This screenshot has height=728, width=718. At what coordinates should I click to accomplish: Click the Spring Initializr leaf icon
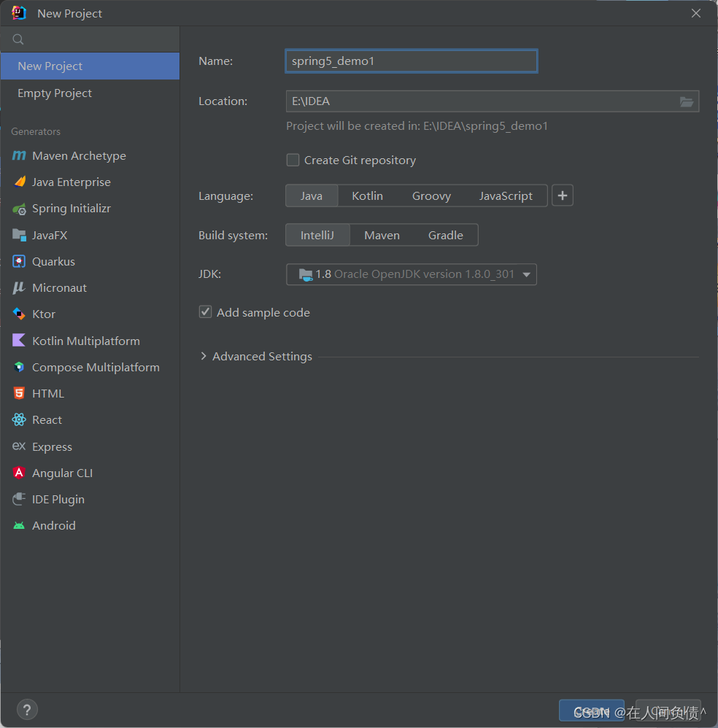click(x=19, y=209)
